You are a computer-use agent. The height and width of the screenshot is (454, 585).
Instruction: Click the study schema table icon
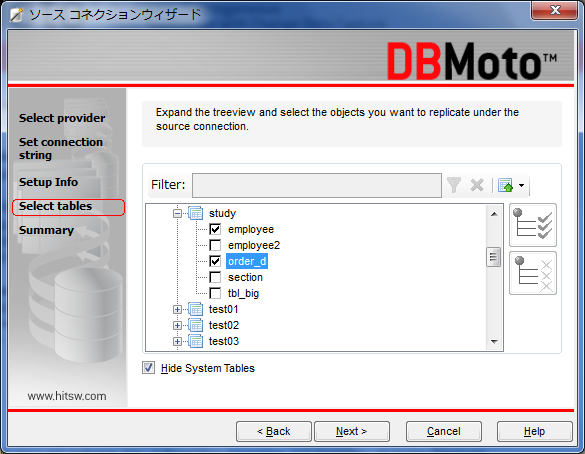click(195, 213)
